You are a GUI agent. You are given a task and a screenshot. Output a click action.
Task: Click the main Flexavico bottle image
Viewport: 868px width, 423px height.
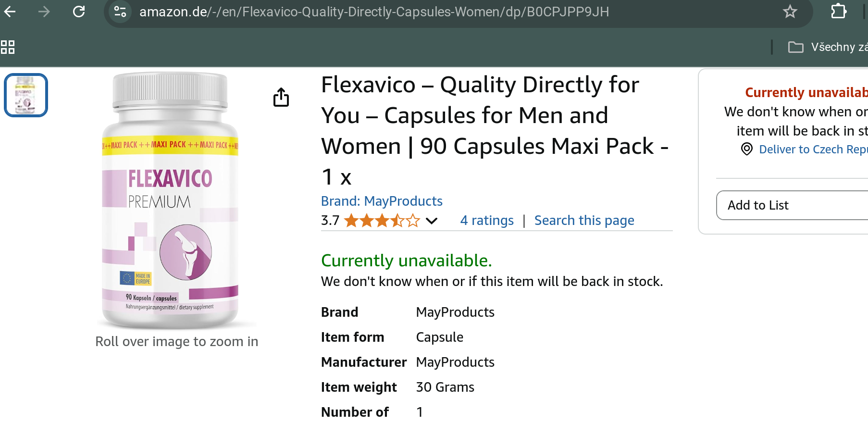pyautogui.click(x=170, y=200)
